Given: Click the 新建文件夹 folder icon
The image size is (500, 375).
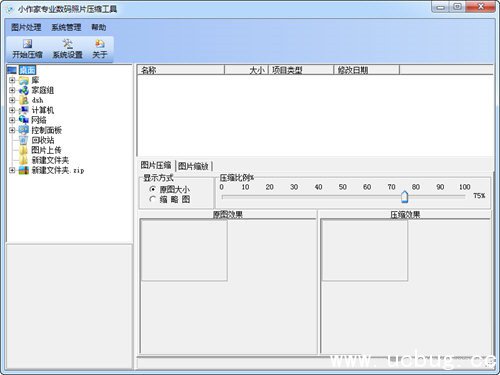Looking at the screenshot, I should 24,160.
